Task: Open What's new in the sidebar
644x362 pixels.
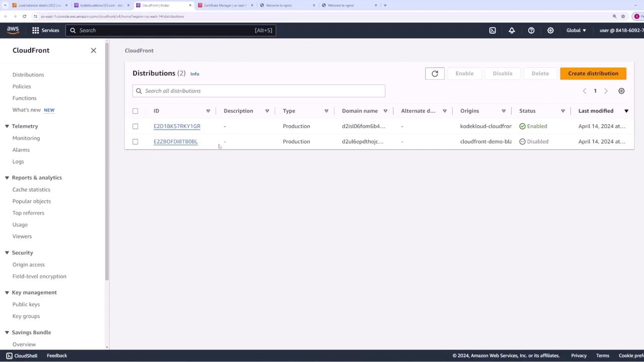Action: [27, 110]
